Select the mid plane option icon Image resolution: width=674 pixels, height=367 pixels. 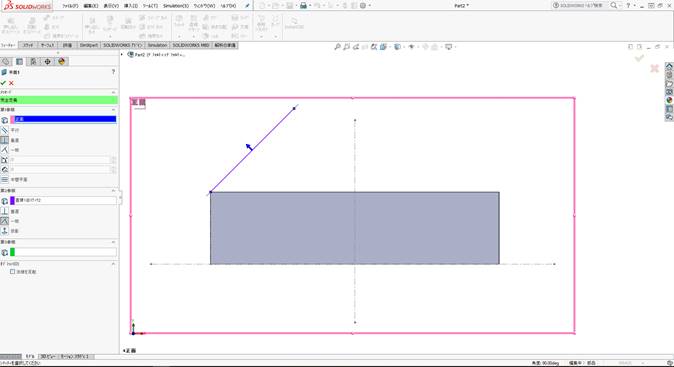pyautogui.click(x=4, y=180)
